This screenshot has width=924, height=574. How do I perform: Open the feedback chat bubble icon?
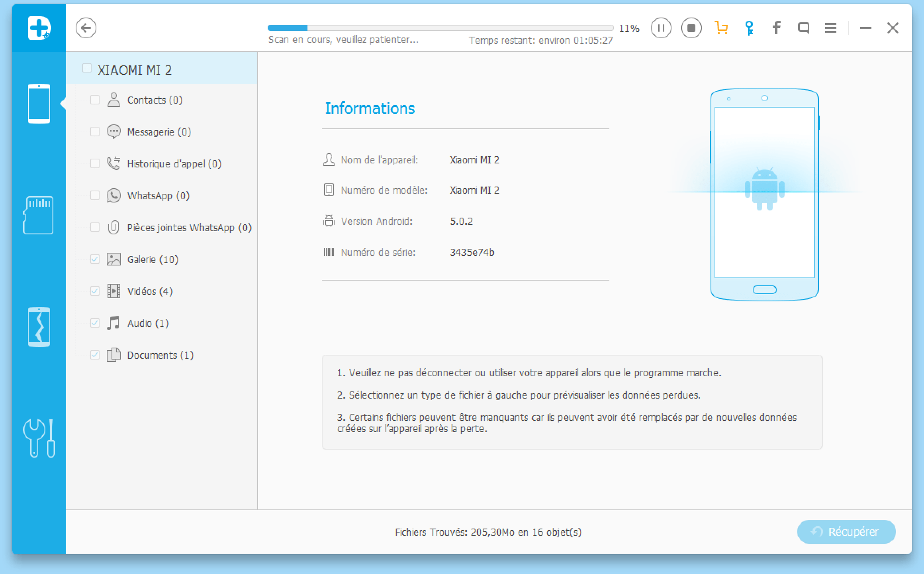(x=804, y=28)
